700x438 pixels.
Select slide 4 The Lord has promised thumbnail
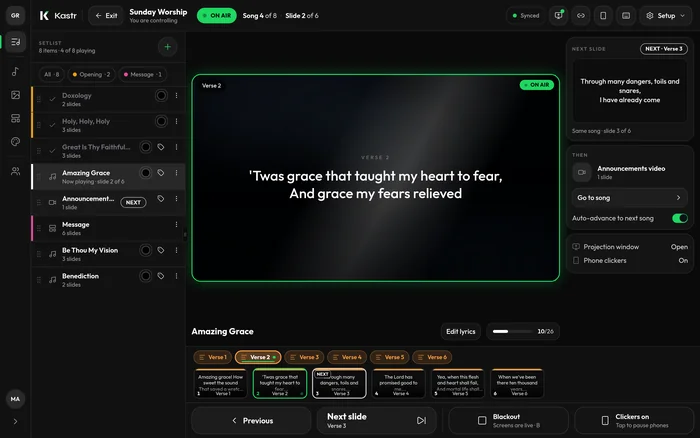tap(399, 383)
